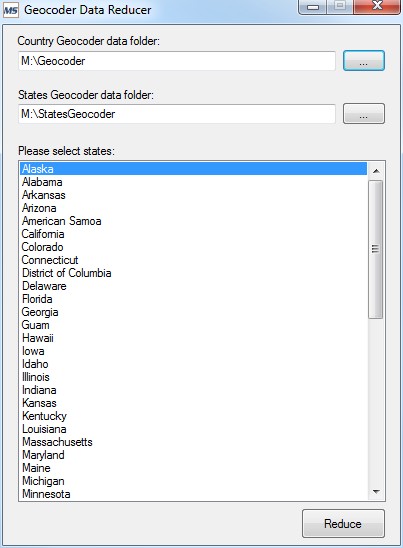Pick Massachusetts in the states list
403x548 pixels.
point(193,442)
